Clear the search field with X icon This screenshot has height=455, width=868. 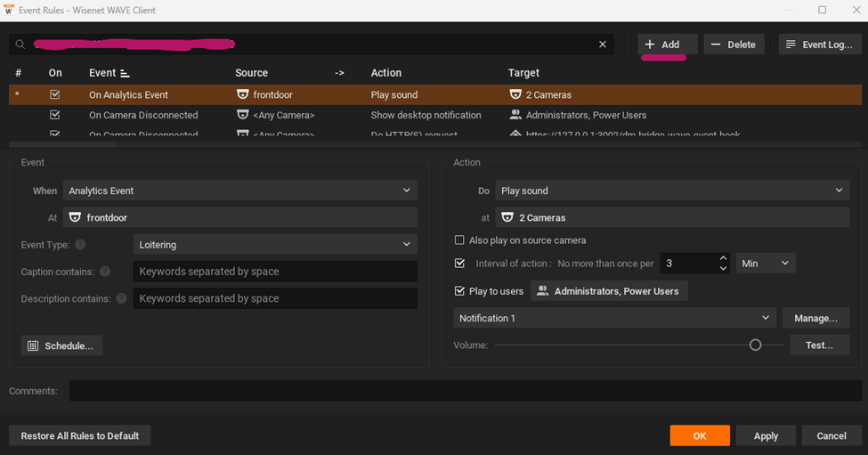(603, 45)
